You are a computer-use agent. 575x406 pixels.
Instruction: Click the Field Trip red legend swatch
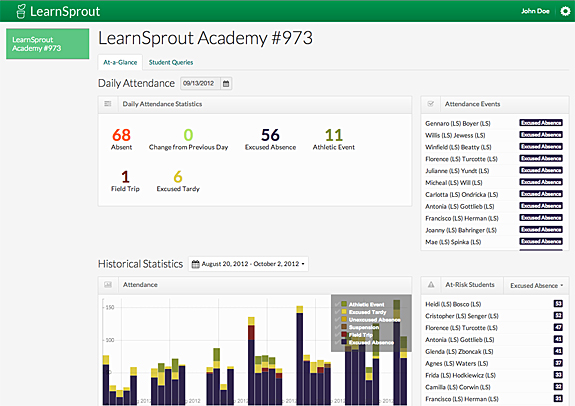(x=344, y=334)
